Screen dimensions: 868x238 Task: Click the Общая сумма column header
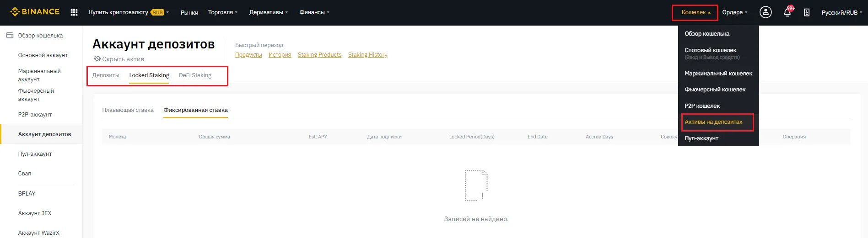(x=214, y=137)
